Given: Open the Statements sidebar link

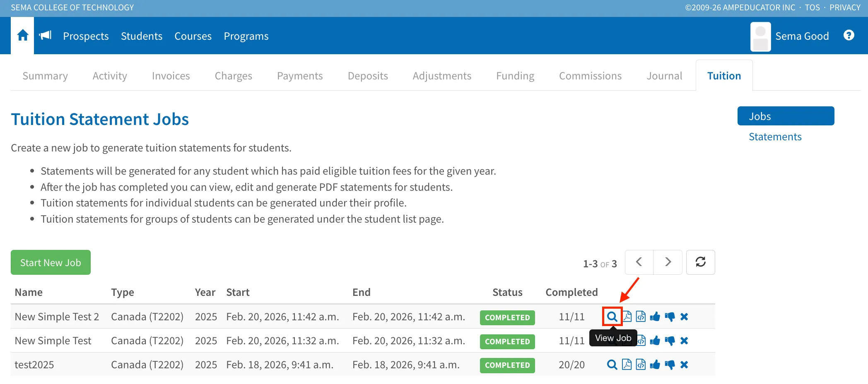Looking at the screenshot, I should click(x=775, y=137).
